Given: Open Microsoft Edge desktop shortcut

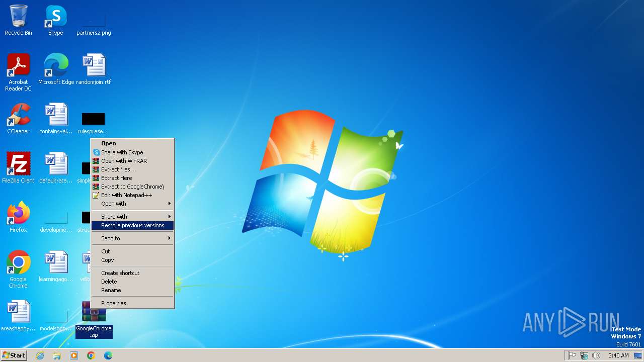Looking at the screenshot, I should pyautogui.click(x=56, y=69).
